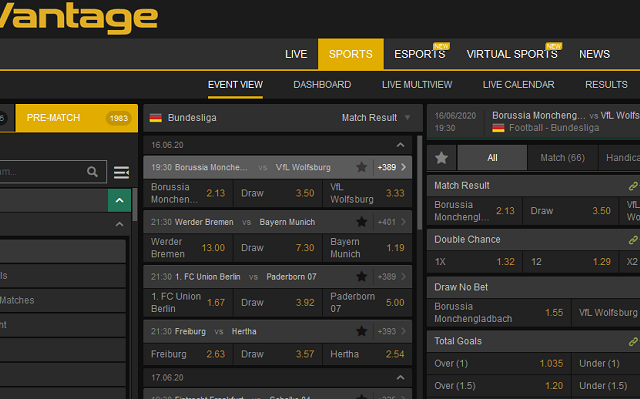Bet on Bayern Munich at 1.19
The width and height of the screenshot is (640, 399).
pyautogui.click(x=367, y=248)
